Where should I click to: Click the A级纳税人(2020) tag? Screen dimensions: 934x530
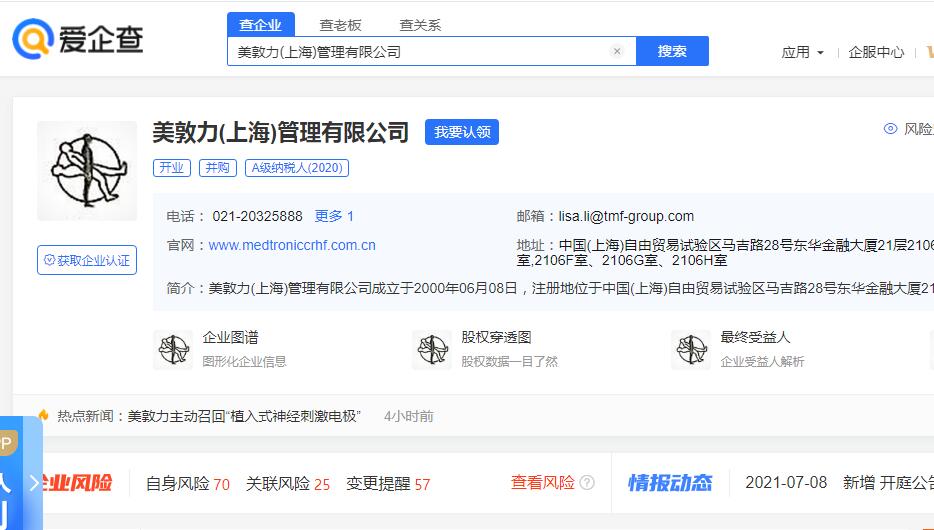point(297,168)
